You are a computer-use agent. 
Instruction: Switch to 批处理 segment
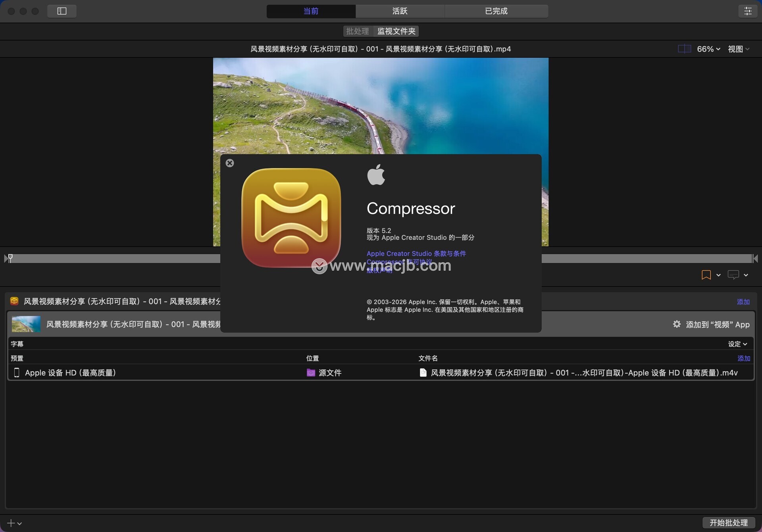pos(357,31)
